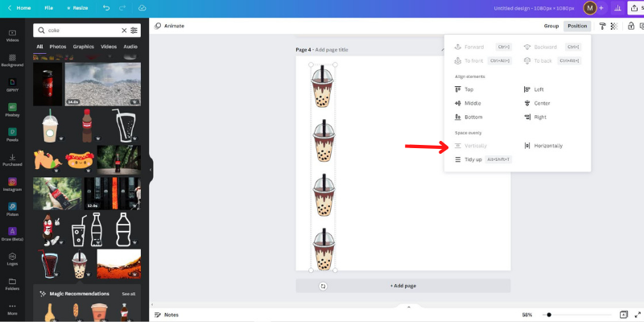The image size is (644, 322).
Task: Open the M profile avatar
Action: pos(590,8)
